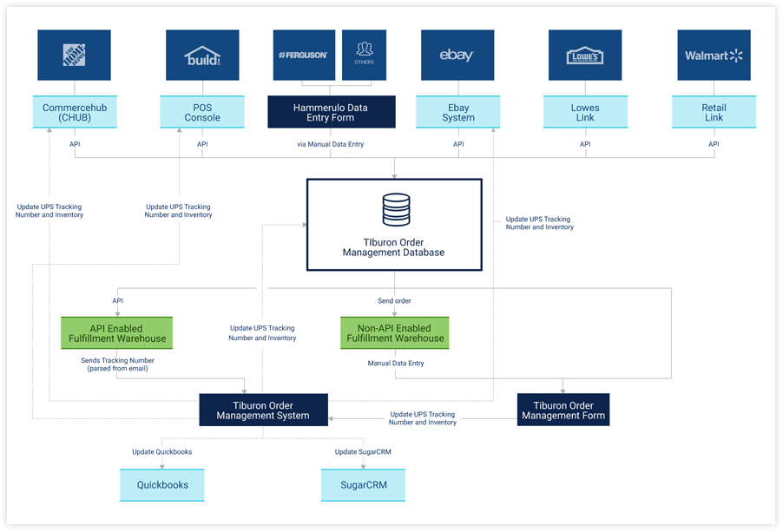Screen dimensions: 783x532
Task: Click the 'via Manual Data Entry' label
Action: pyautogui.click(x=331, y=144)
